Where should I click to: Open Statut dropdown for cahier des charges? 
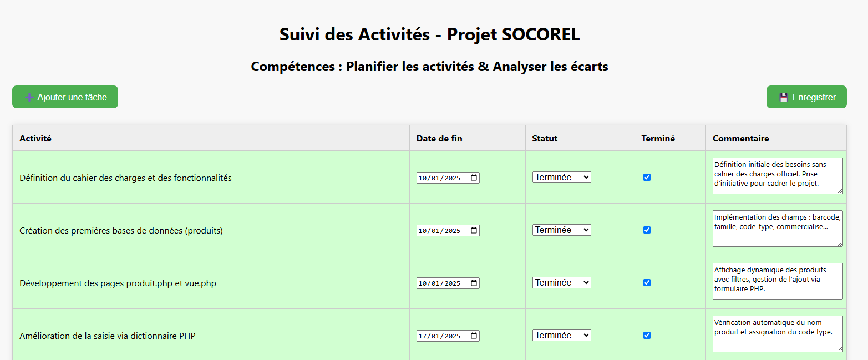pyautogui.click(x=561, y=178)
